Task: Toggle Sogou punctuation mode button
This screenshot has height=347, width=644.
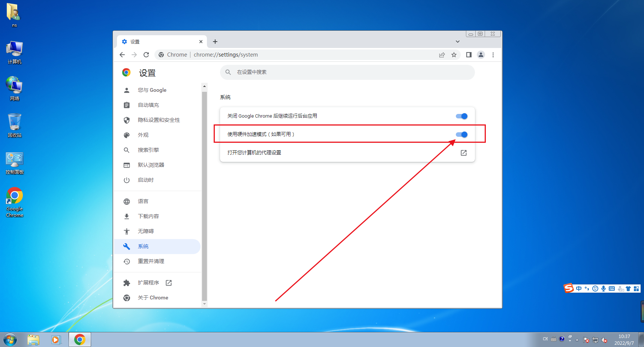Action: pos(587,289)
